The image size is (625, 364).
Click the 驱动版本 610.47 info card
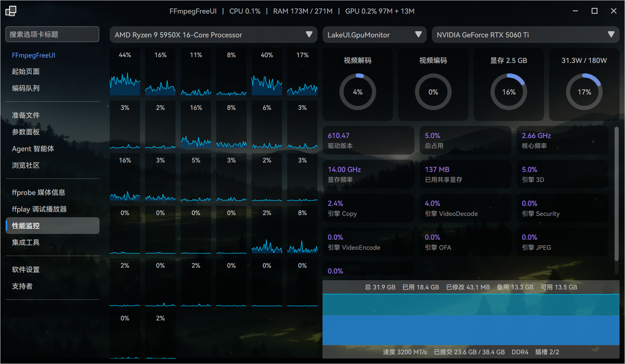(368, 141)
